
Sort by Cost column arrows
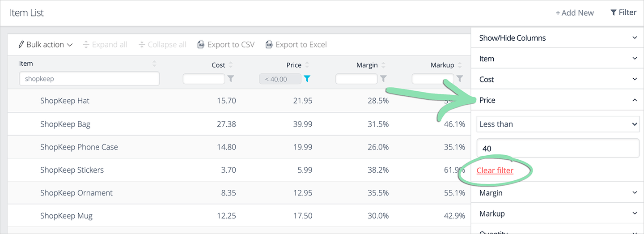(x=231, y=65)
